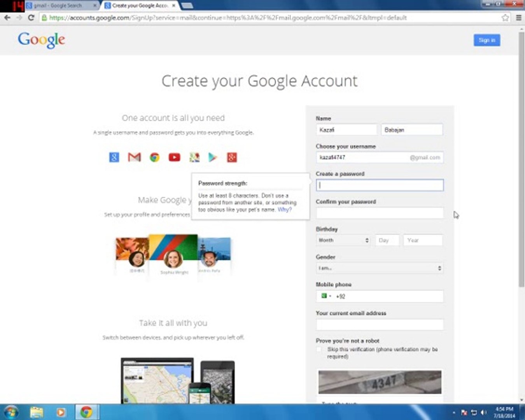Click the Google Maps product icon

194,157
